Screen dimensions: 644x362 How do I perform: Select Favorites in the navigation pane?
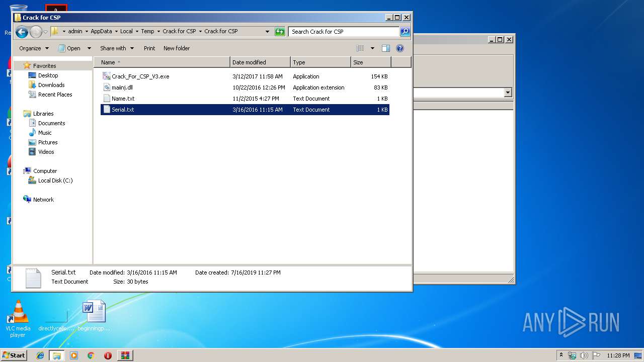click(x=44, y=66)
